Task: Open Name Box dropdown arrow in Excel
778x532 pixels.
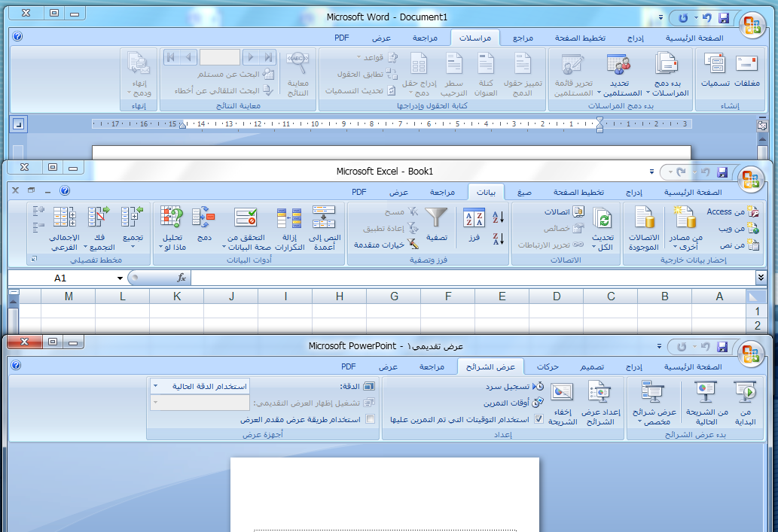Action: 120,278
